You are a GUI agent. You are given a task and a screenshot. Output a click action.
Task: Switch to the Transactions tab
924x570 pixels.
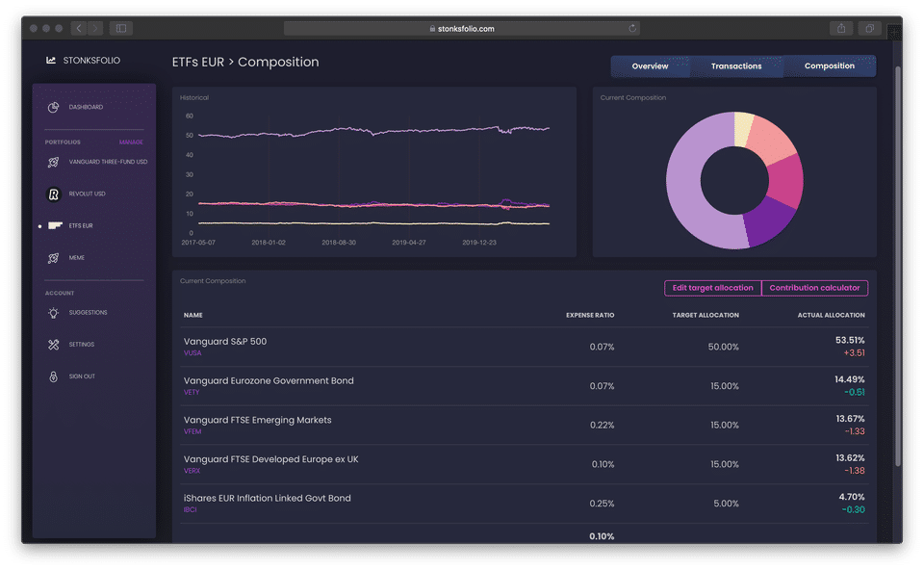(x=736, y=66)
